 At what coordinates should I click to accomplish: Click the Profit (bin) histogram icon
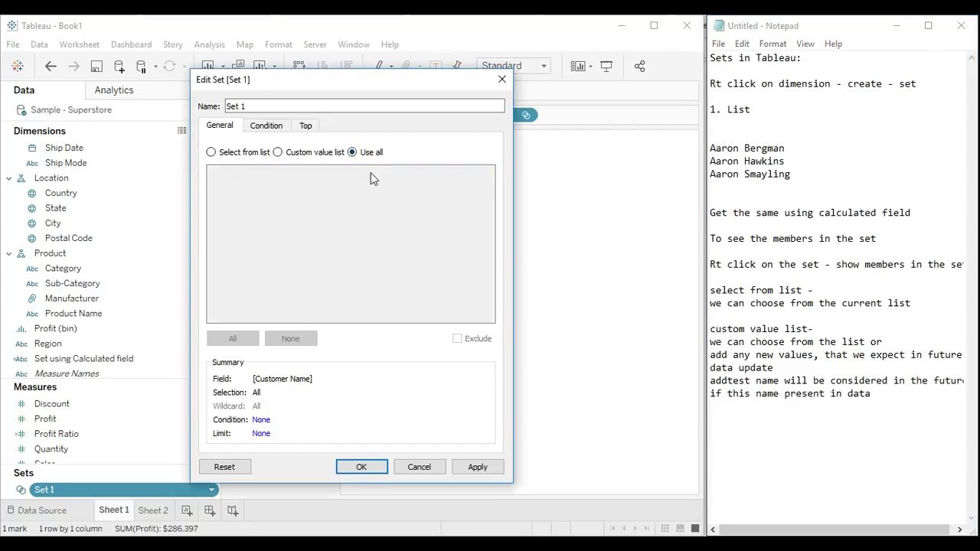tap(21, 328)
